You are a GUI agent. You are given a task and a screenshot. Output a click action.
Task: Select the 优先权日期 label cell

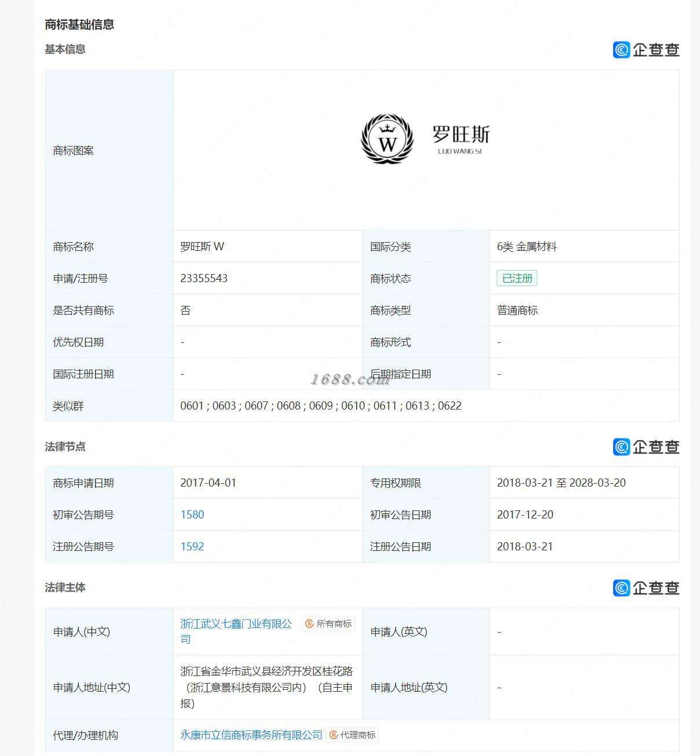click(109, 342)
